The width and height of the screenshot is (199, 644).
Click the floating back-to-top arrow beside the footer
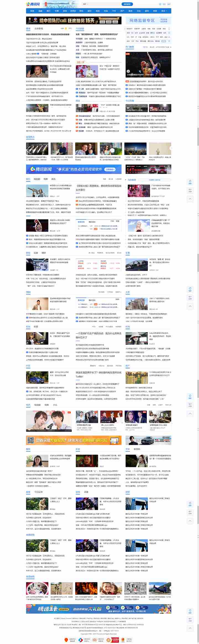(x=190, y=628)
